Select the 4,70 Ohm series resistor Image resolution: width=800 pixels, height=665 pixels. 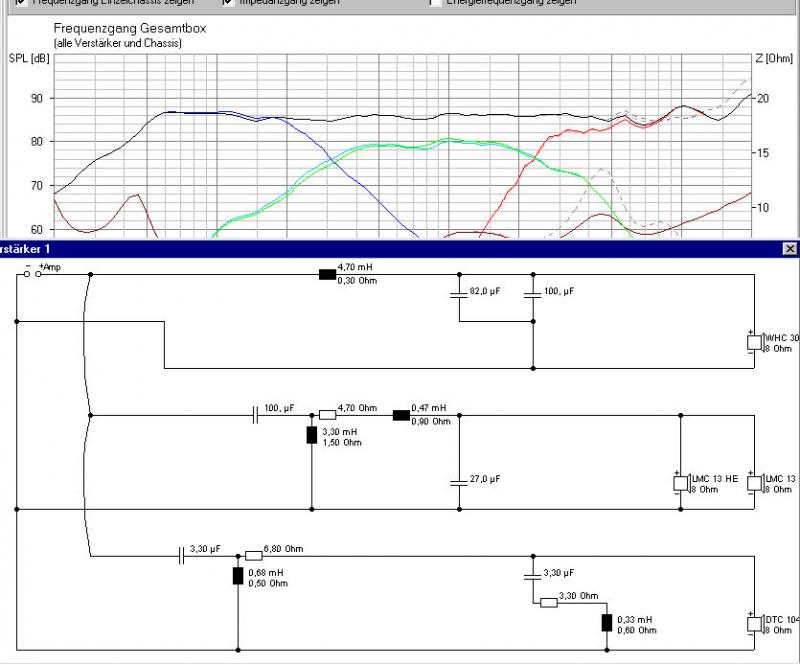tap(327, 415)
